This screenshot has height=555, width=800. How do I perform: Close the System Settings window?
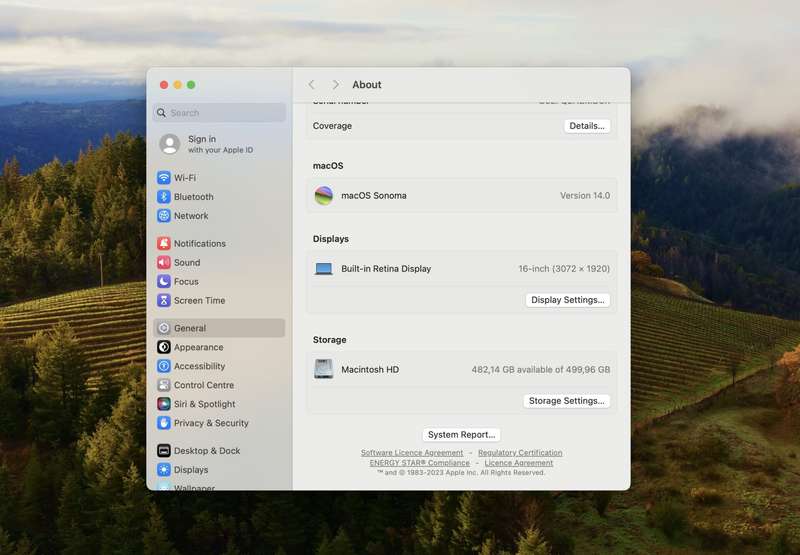[164, 85]
